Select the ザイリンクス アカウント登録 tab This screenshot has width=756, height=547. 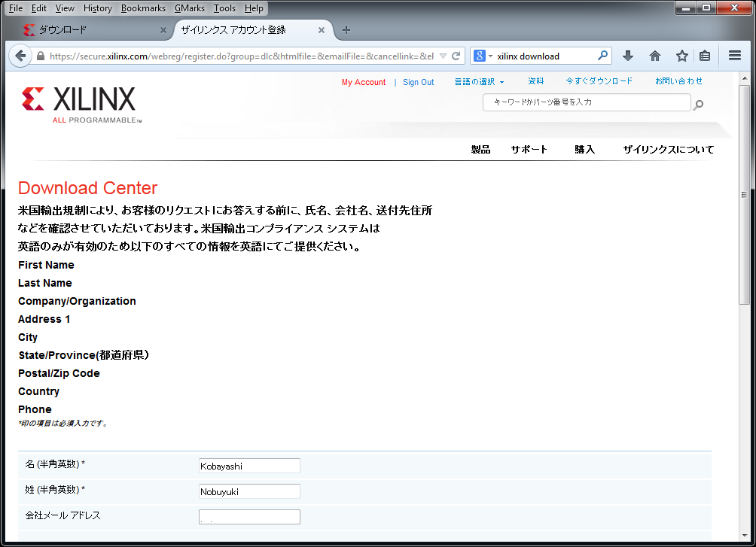pyautogui.click(x=251, y=30)
